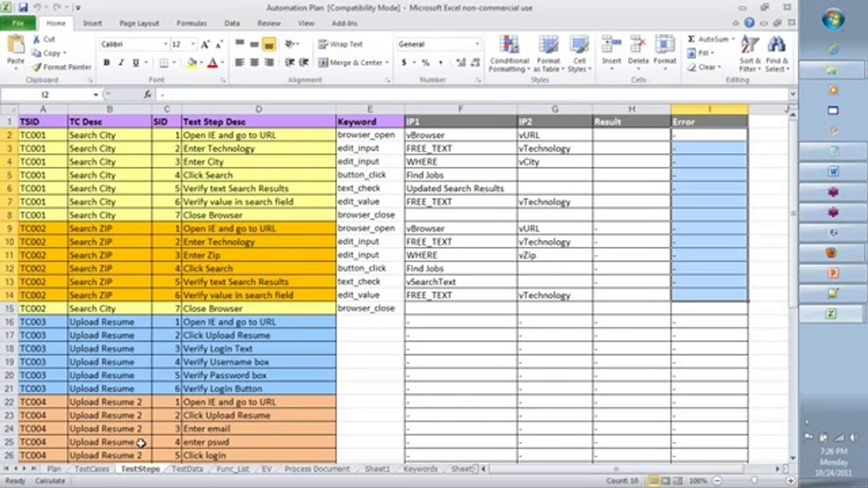Viewport: 868px width, 488px height.
Task: Open Format as Table gallery
Action: point(547,54)
